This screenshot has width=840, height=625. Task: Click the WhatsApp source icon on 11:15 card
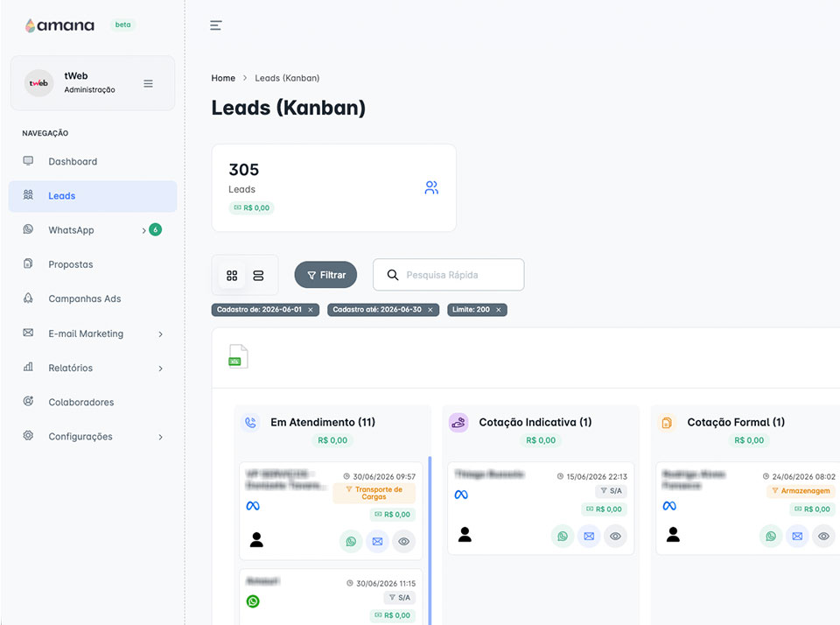pyautogui.click(x=253, y=601)
